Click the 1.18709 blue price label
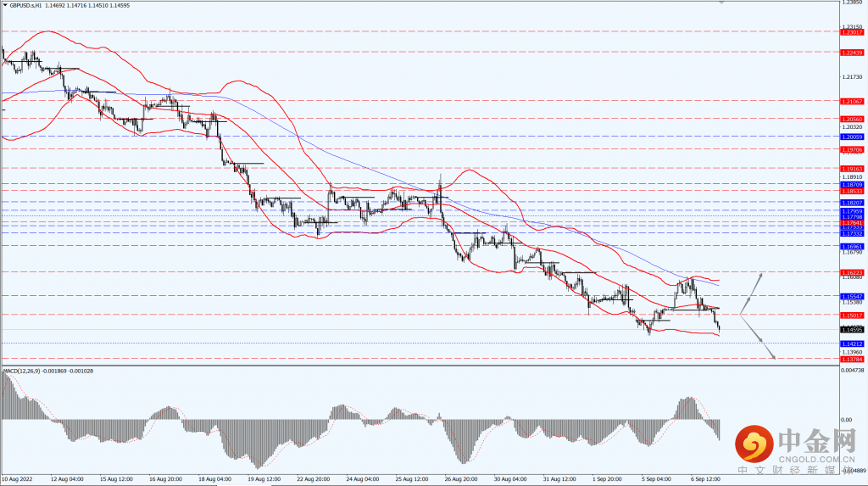Viewport: 868px width, 486px height. [851, 185]
